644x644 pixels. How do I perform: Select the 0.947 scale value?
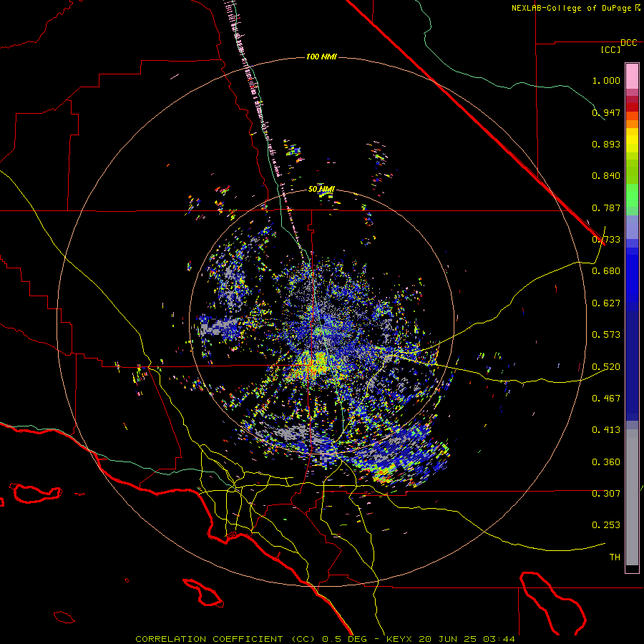click(x=606, y=112)
